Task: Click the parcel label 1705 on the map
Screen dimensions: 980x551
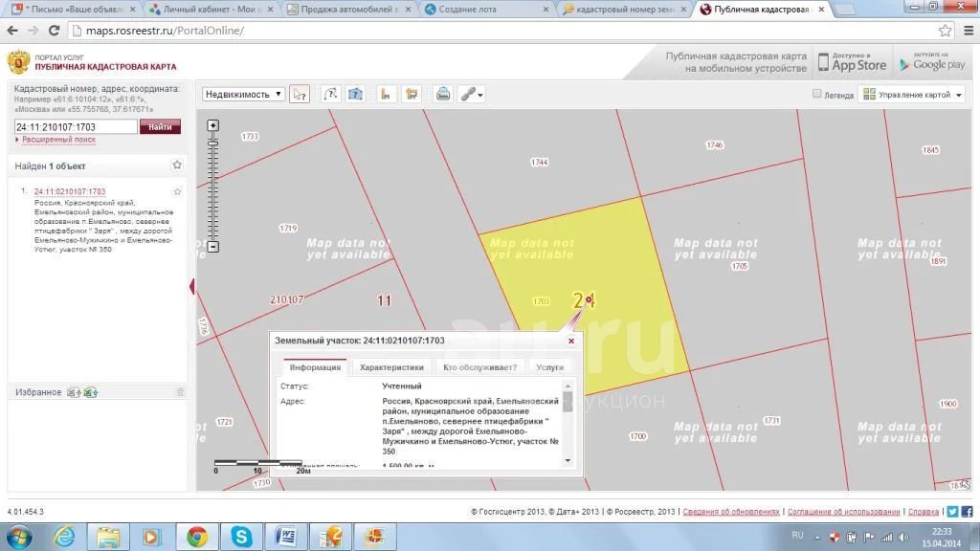Action: tap(740, 266)
